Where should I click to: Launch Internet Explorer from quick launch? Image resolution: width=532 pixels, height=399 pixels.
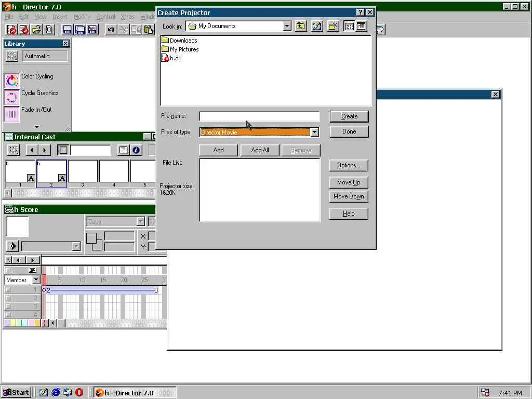pos(56,393)
